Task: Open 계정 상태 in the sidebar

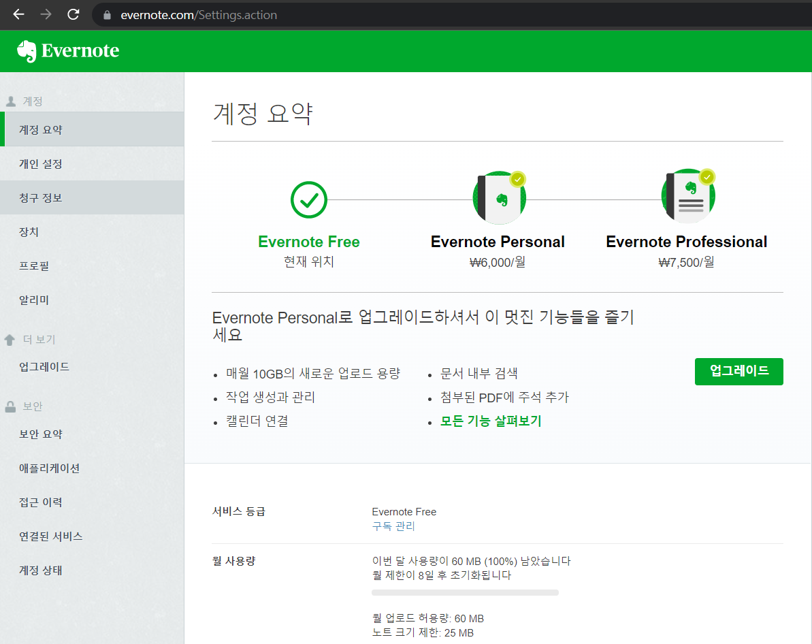Action: click(92, 570)
